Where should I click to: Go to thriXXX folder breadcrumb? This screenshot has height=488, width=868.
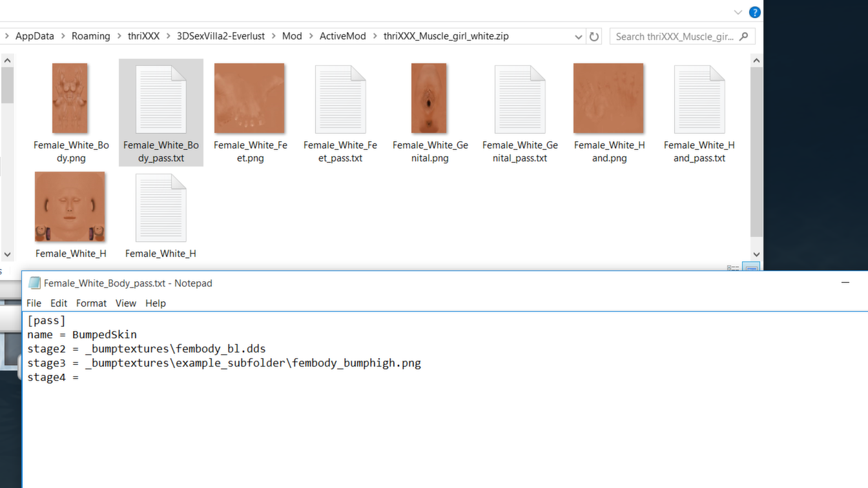pyautogui.click(x=143, y=36)
